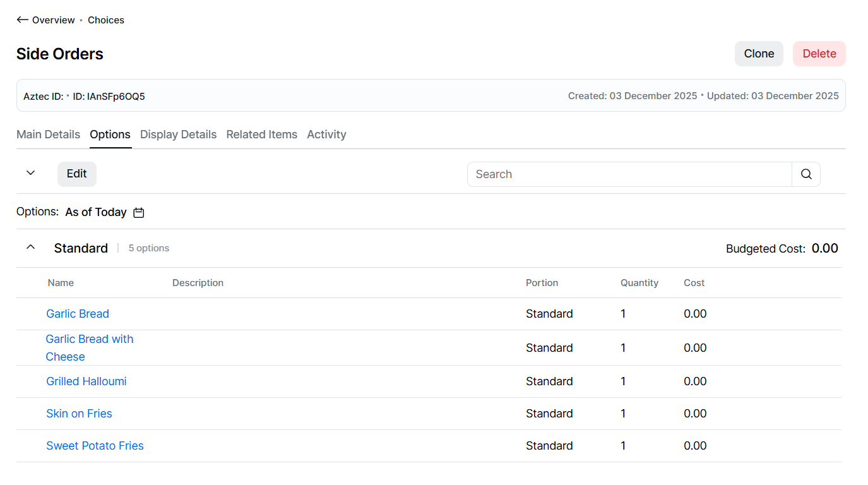This screenshot has width=868, height=485.
Task: Click the Grilled Halloumi link
Action: 86,381
